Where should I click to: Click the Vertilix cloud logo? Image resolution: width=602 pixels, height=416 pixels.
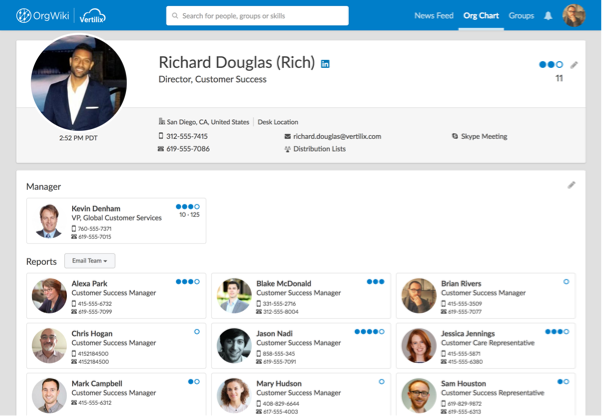pyautogui.click(x=93, y=16)
